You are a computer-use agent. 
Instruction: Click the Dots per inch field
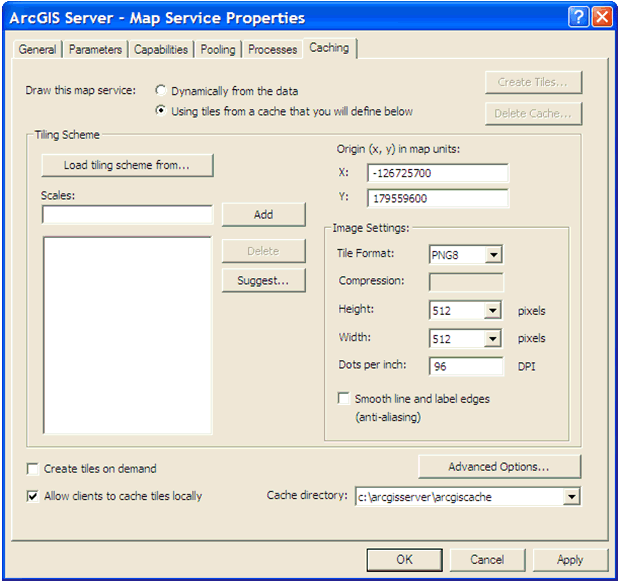click(x=465, y=367)
